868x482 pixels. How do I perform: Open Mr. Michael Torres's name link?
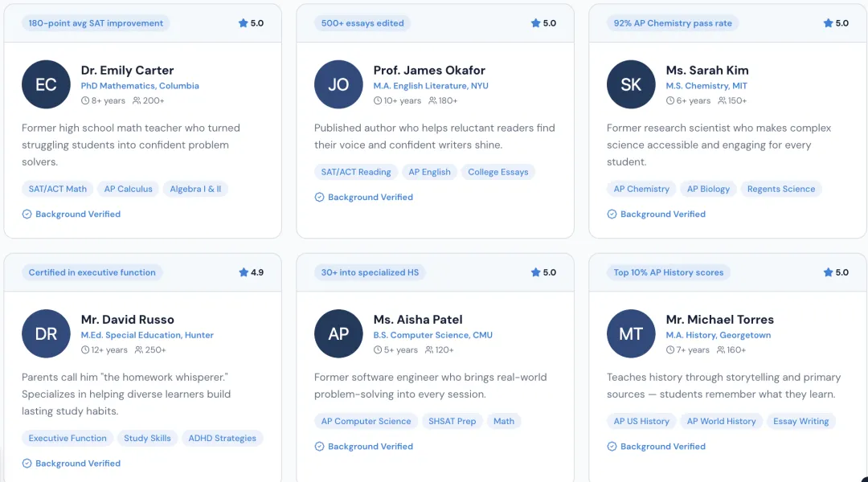(719, 319)
